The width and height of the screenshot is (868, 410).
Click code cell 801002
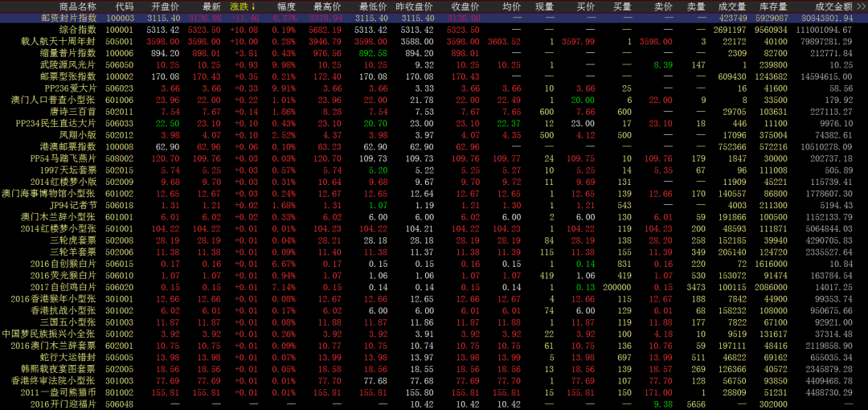point(120,392)
